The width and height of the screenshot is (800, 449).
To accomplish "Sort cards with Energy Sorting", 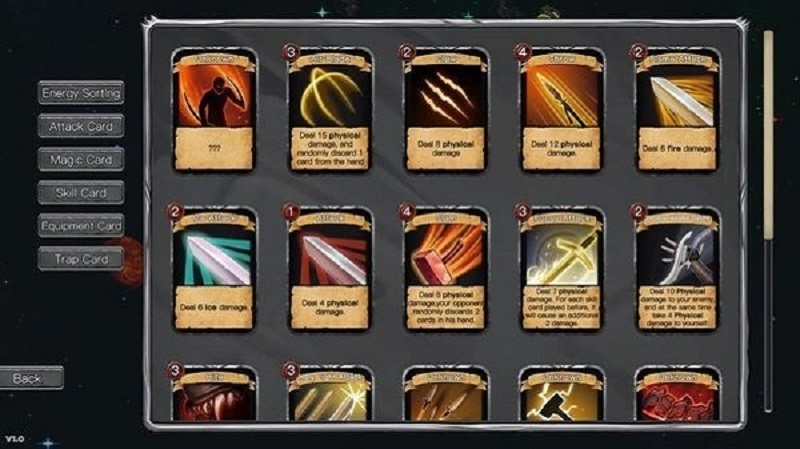I will pyautogui.click(x=81, y=93).
